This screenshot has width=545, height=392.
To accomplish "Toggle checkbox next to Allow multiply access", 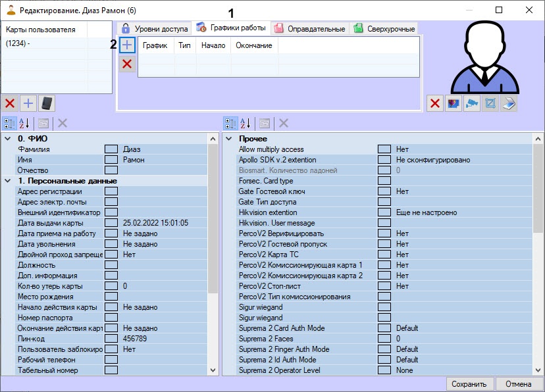I will (x=384, y=149).
